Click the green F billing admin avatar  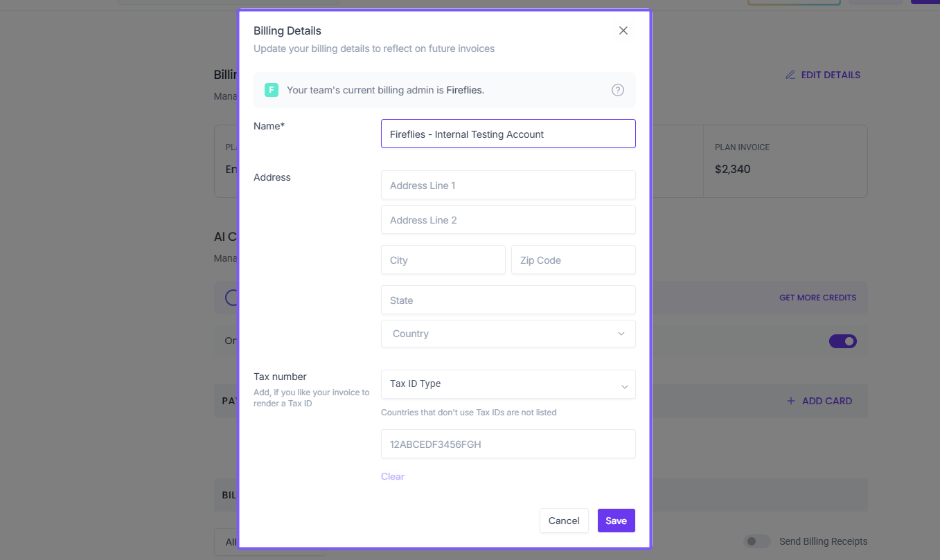[272, 90]
